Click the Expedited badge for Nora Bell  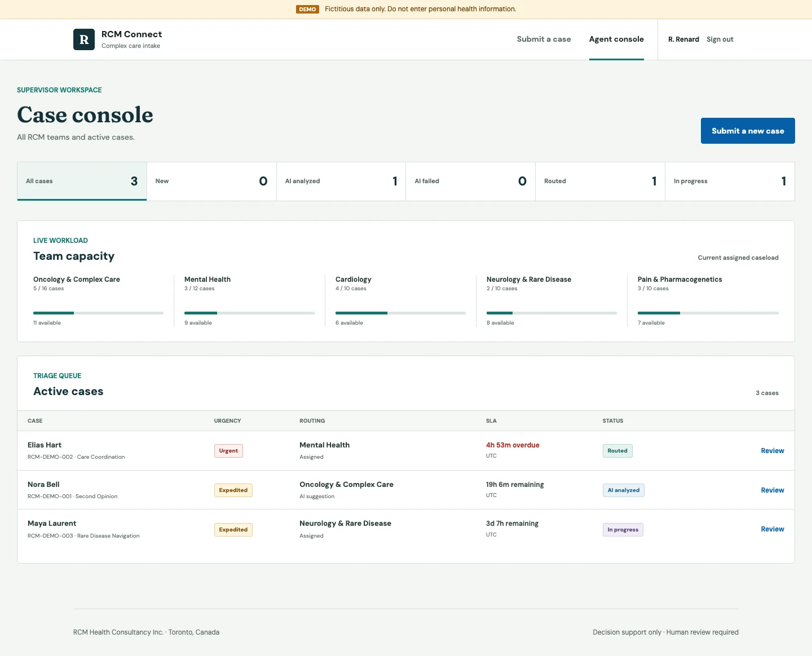click(233, 490)
